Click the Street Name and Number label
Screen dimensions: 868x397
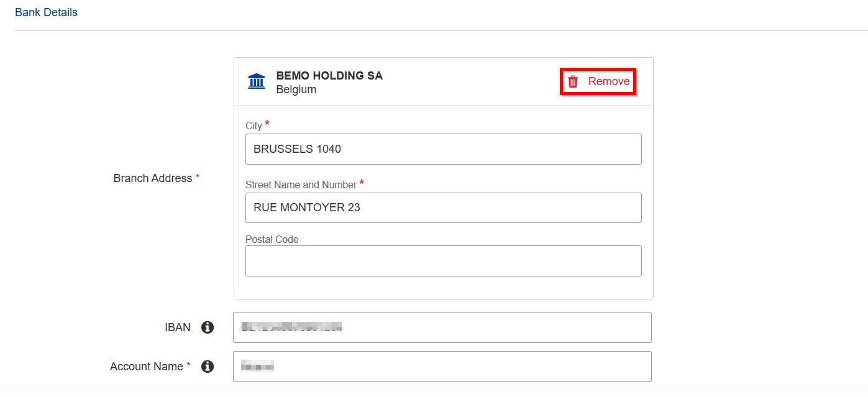(x=301, y=185)
